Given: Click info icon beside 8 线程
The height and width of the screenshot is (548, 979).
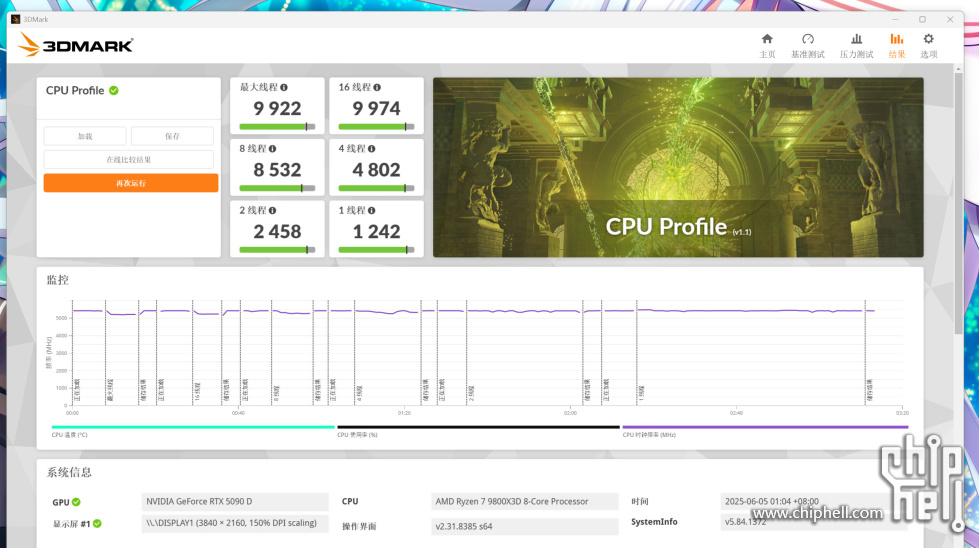Looking at the screenshot, I should 272,149.
